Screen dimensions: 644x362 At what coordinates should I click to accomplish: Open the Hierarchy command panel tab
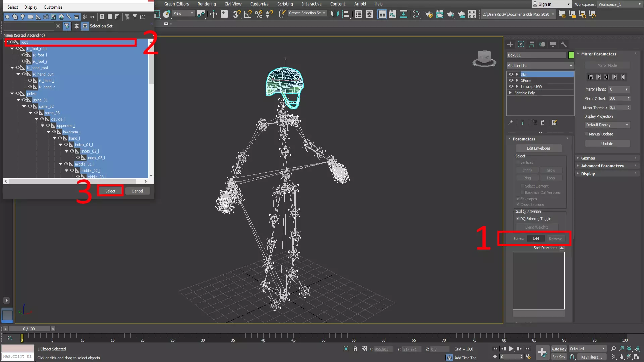pyautogui.click(x=532, y=44)
